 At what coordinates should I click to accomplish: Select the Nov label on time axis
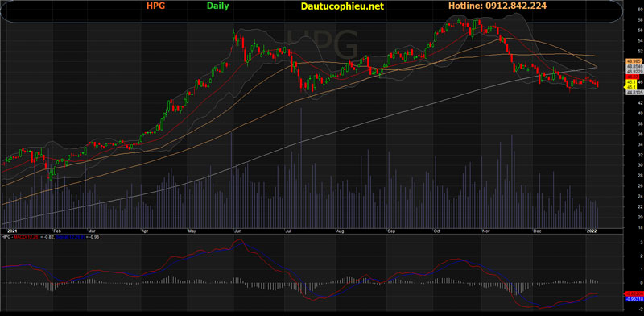(487, 231)
